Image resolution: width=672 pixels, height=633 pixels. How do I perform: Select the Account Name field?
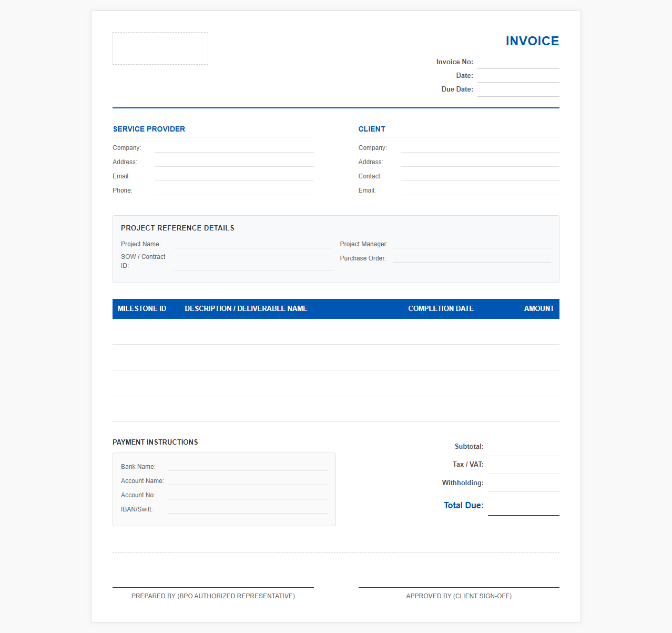pos(248,480)
